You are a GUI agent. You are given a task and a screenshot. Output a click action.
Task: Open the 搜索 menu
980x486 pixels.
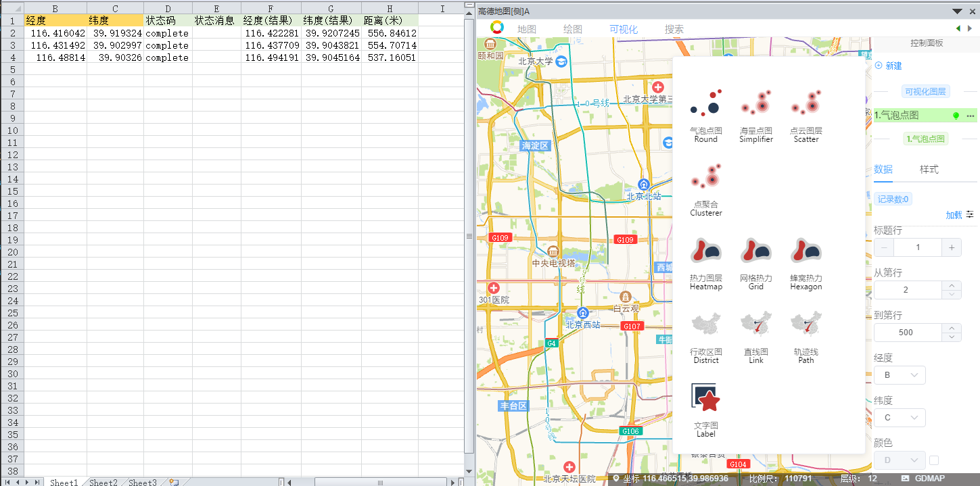click(x=674, y=29)
